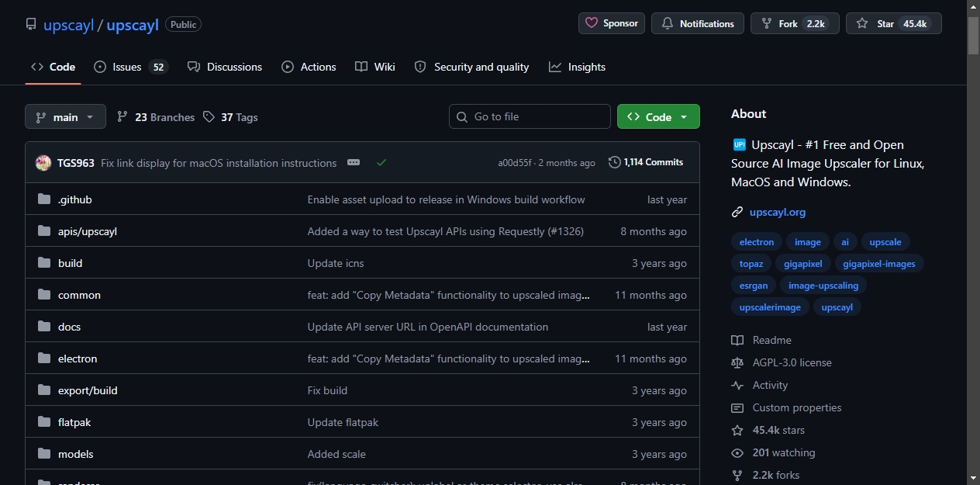Open commit message "Update flatpak"
Screen dimensions: 980x485
(343, 422)
